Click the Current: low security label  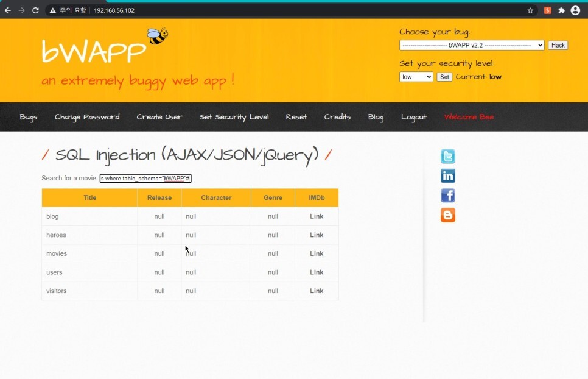pyautogui.click(x=478, y=77)
